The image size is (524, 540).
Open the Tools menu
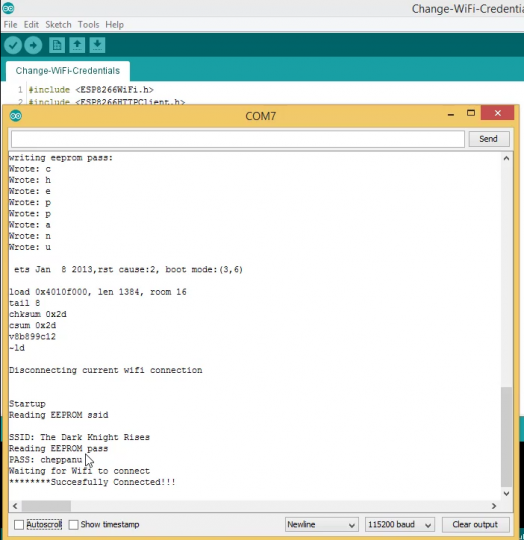pos(88,25)
